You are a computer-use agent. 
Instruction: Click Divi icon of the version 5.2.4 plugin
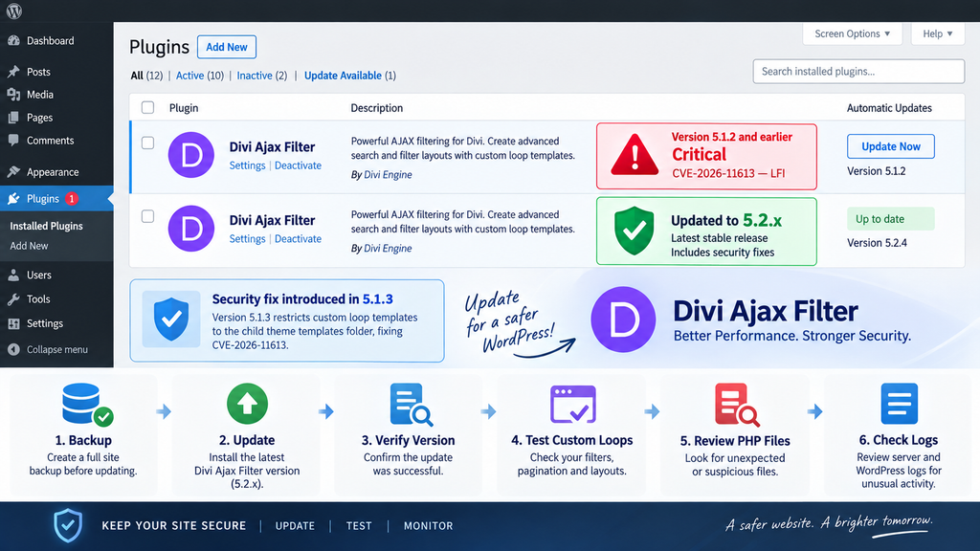point(191,228)
